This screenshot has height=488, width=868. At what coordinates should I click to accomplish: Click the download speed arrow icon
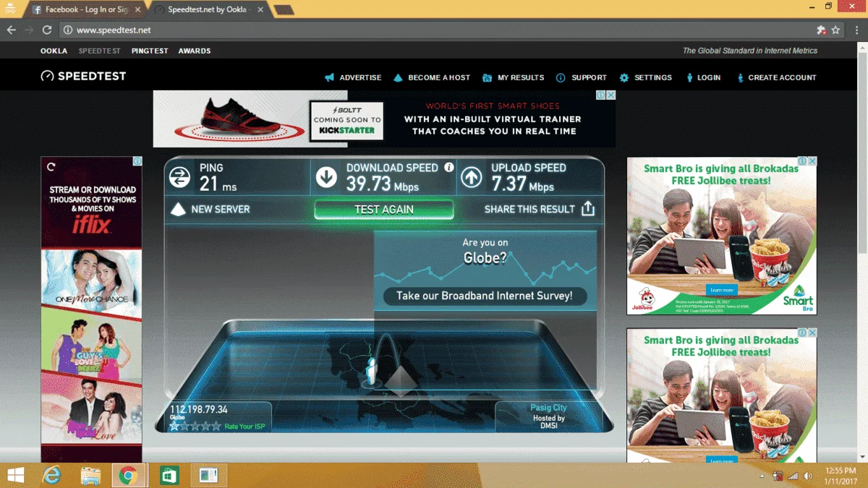[x=326, y=177]
